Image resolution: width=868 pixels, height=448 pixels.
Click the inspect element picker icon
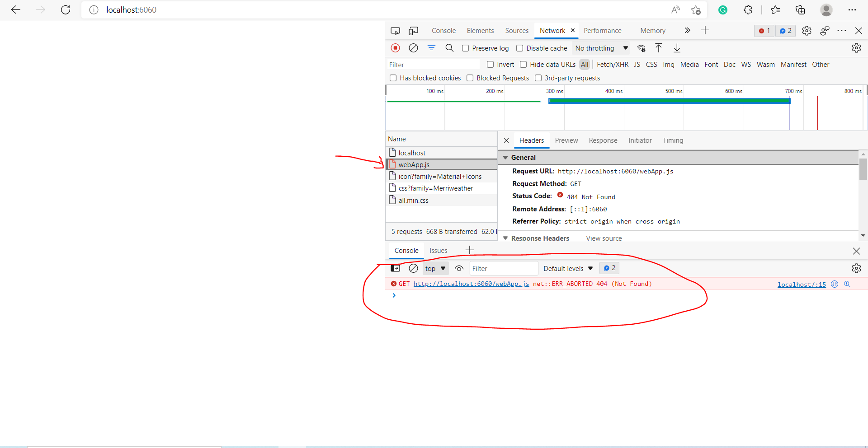pyautogui.click(x=395, y=31)
